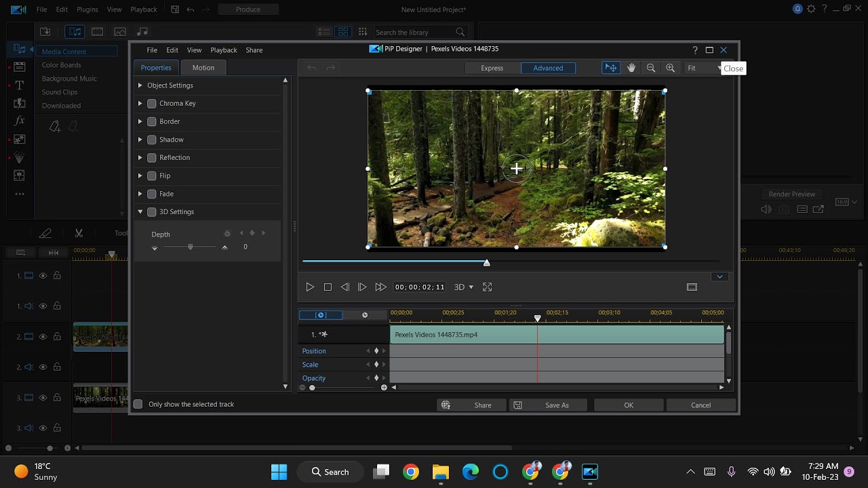Play the PiP preview
This screenshot has height=488, width=868.
click(x=310, y=287)
